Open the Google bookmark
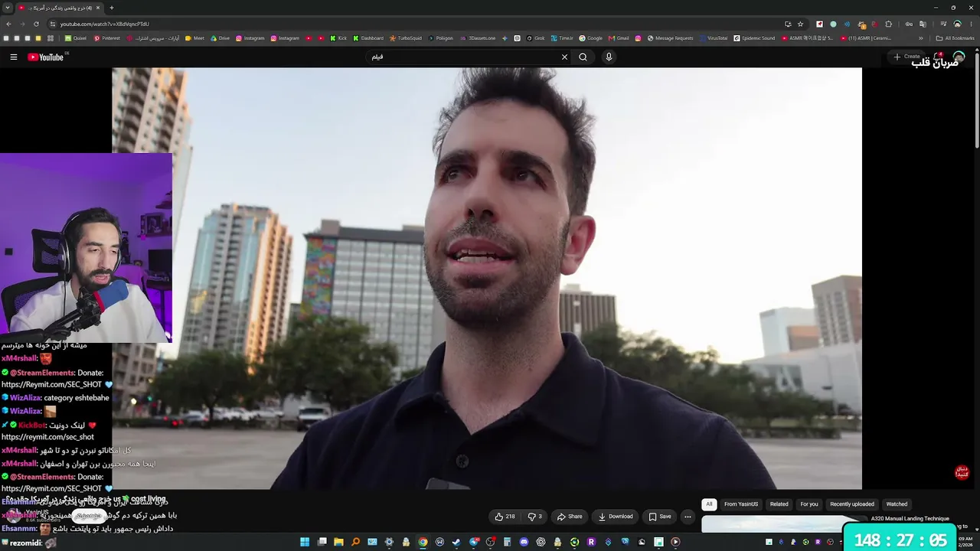This screenshot has height=551, width=980. click(591, 38)
